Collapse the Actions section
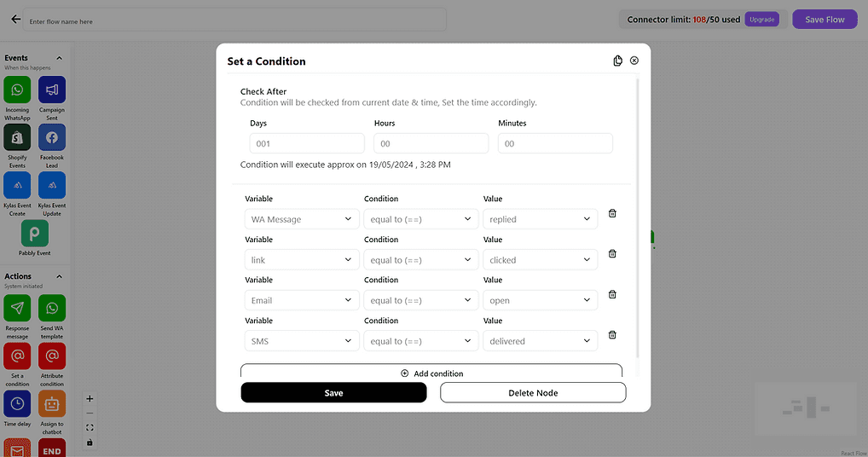The width and height of the screenshot is (868, 457). (x=59, y=276)
